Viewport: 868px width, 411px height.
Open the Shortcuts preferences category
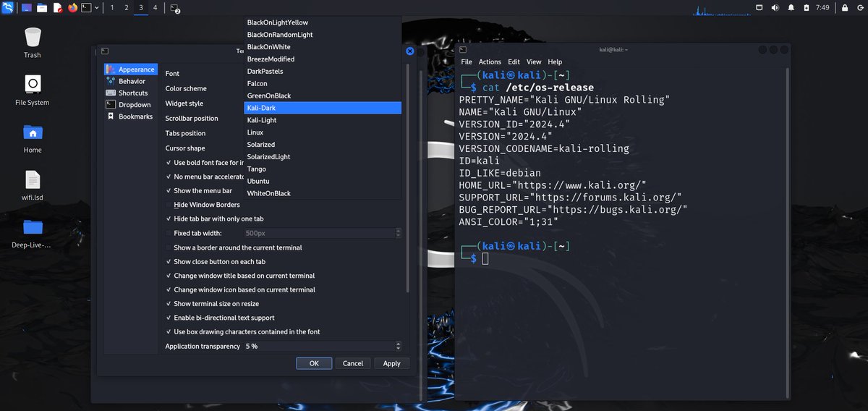[130, 93]
